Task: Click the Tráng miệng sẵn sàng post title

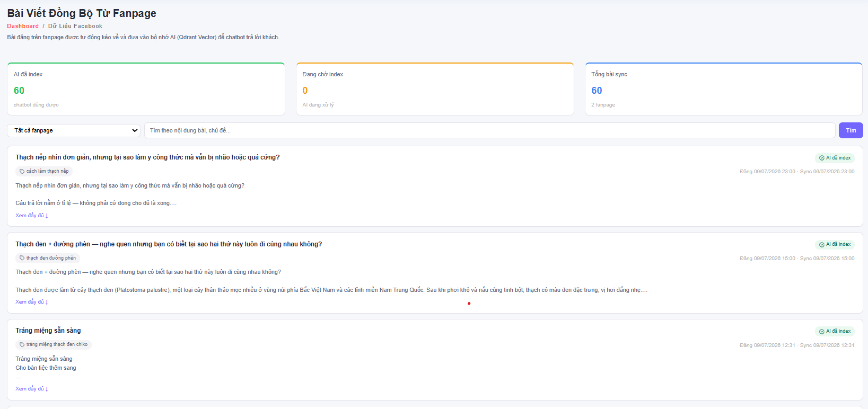Action: coord(48,331)
